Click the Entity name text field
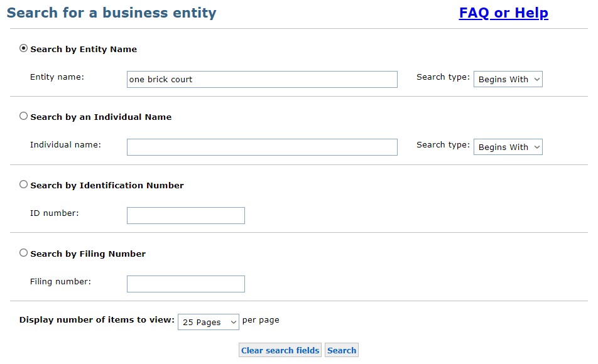Screen dimensions: 598x364 pos(262,79)
